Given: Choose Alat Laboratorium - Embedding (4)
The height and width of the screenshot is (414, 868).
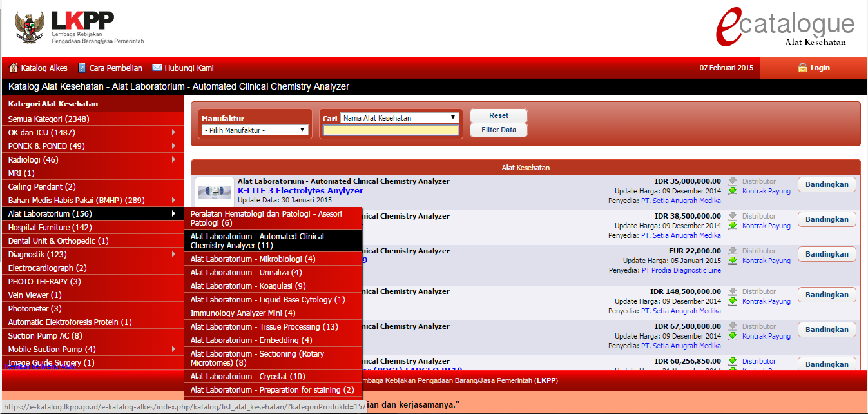Looking at the screenshot, I should [274, 340].
